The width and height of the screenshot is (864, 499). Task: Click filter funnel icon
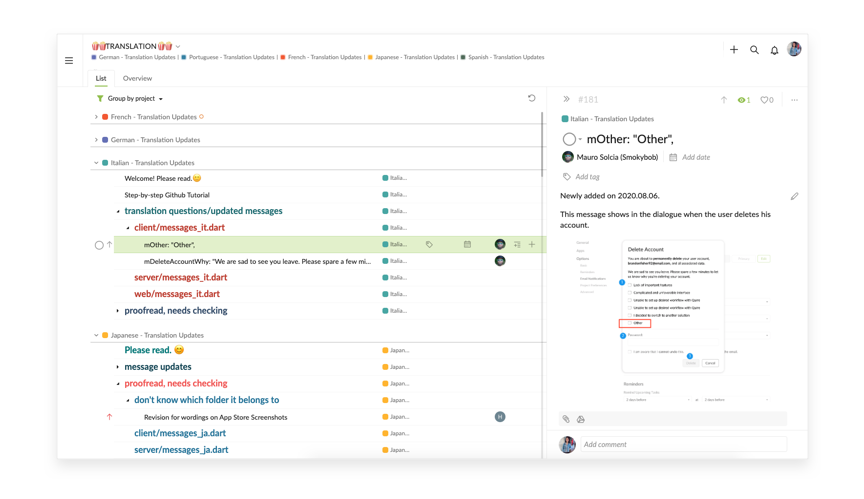[x=100, y=98]
